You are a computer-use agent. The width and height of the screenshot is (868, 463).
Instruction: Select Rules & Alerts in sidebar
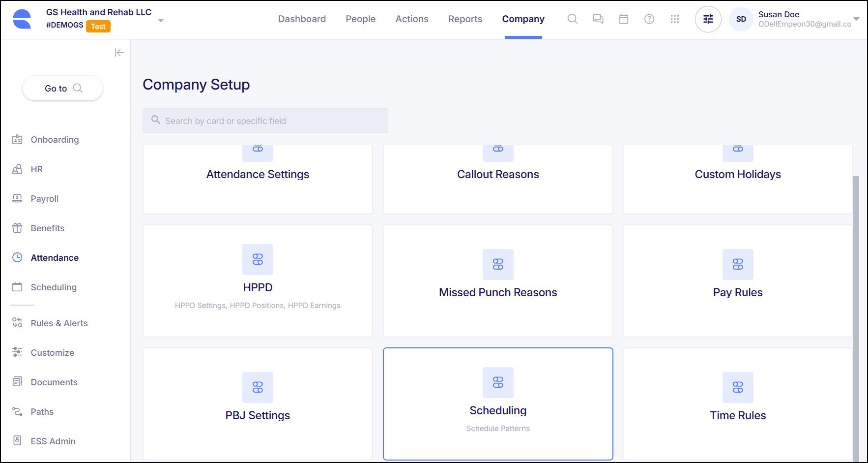click(x=59, y=323)
